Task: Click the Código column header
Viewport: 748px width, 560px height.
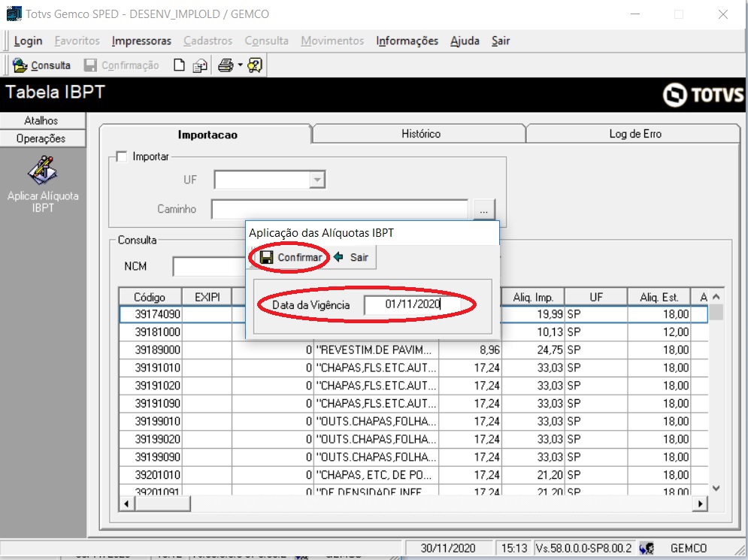Action: [150, 297]
